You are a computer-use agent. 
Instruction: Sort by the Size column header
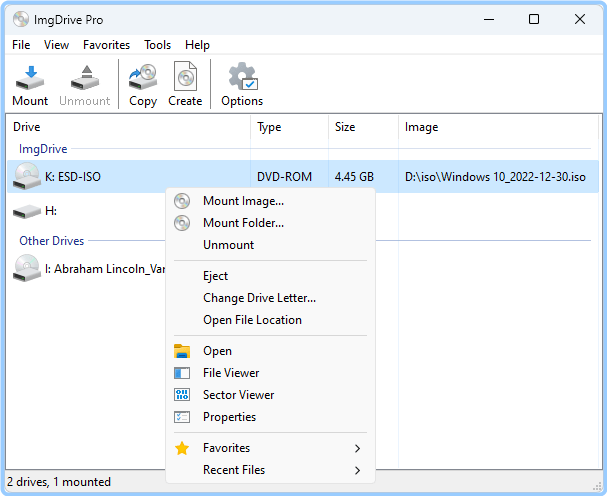[x=345, y=127]
